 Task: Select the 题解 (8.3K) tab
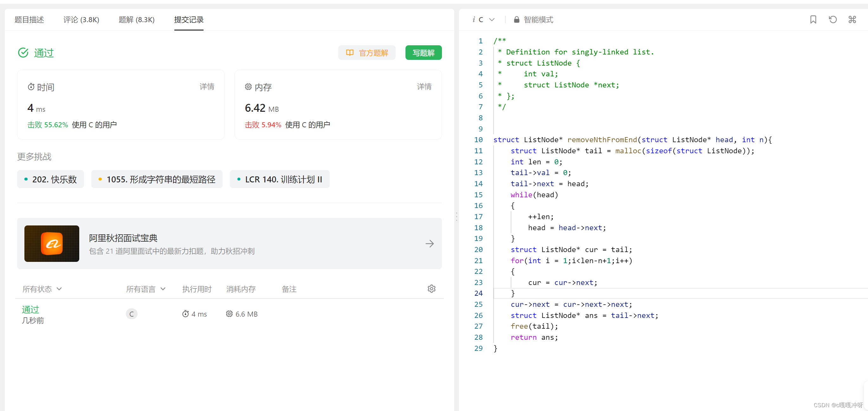click(x=136, y=20)
